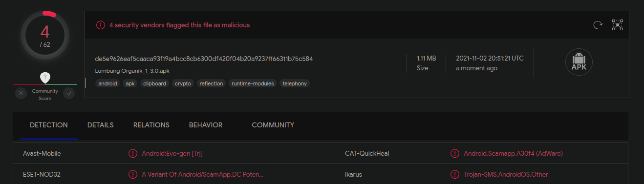The height and width of the screenshot is (184, 644).
Task: Click the APK file type icon
Action: 579,62
